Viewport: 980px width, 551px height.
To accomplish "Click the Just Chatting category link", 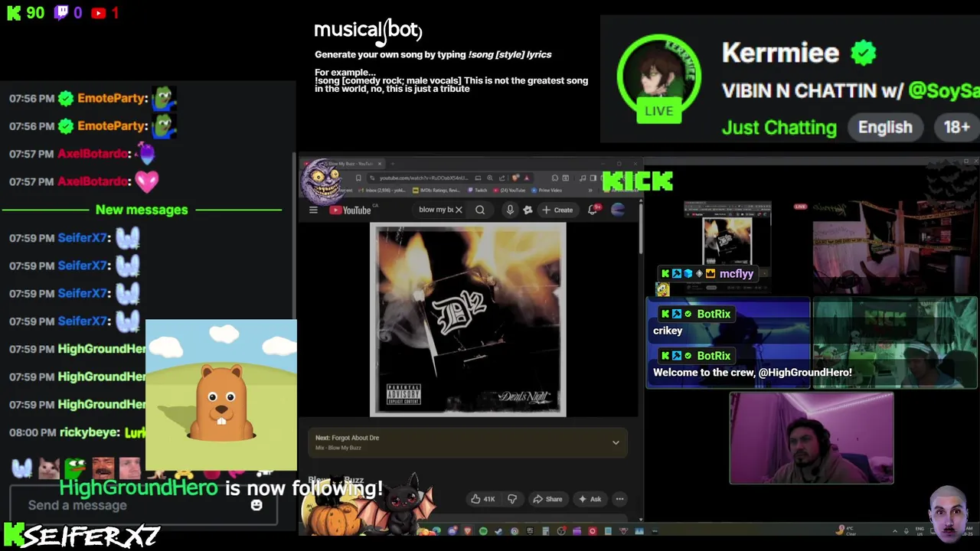I will pos(779,128).
